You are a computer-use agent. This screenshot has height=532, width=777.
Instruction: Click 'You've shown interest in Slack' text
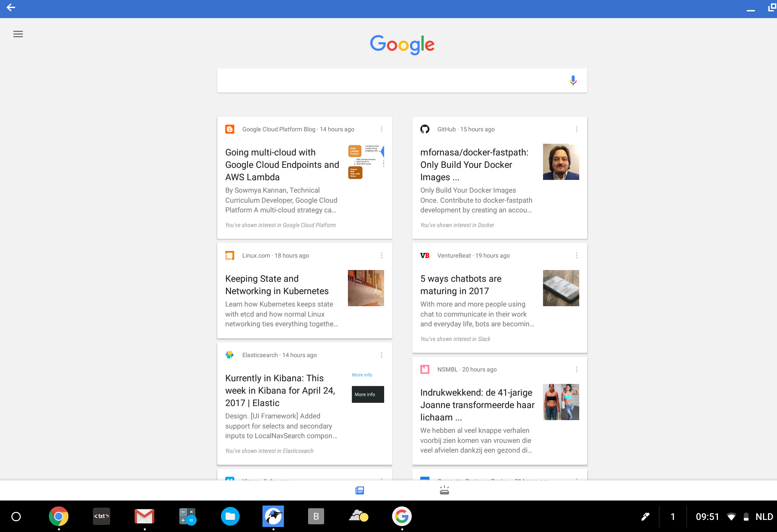pyautogui.click(x=455, y=339)
